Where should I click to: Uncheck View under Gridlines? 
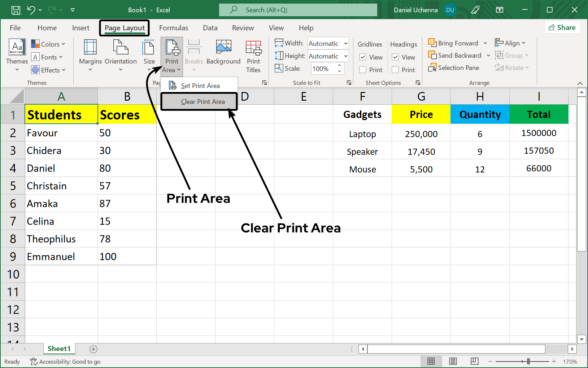coord(363,57)
